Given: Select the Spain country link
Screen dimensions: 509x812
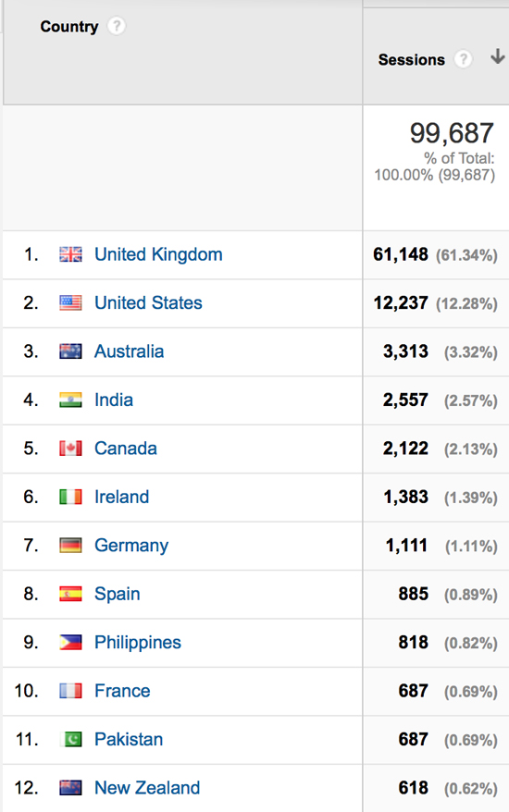Looking at the screenshot, I should [118, 594].
